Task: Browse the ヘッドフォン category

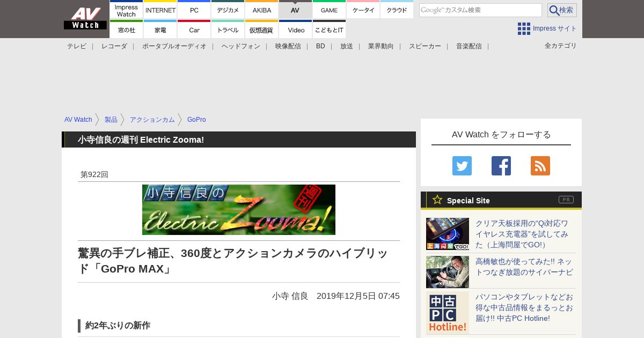Action: [241, 46]
